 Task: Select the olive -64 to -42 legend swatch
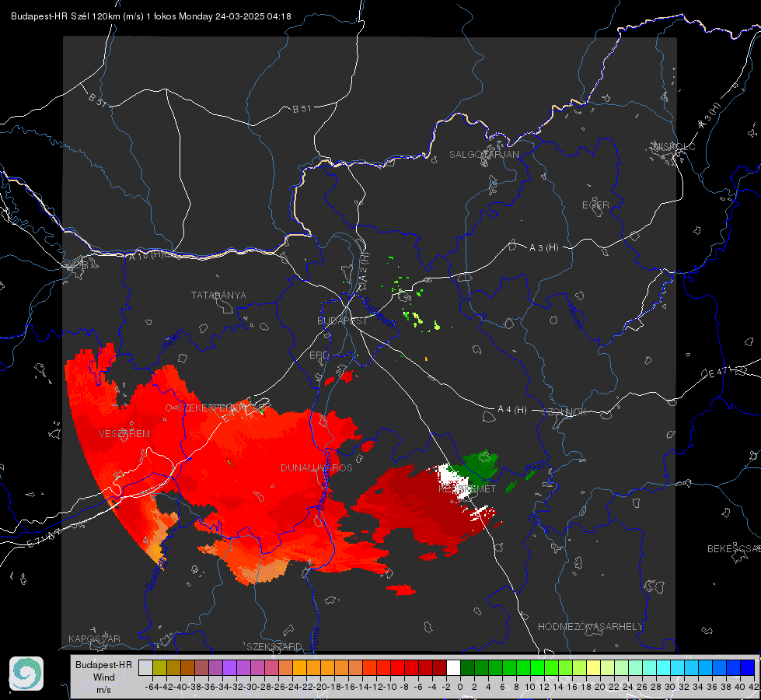[x=159, y=667]
